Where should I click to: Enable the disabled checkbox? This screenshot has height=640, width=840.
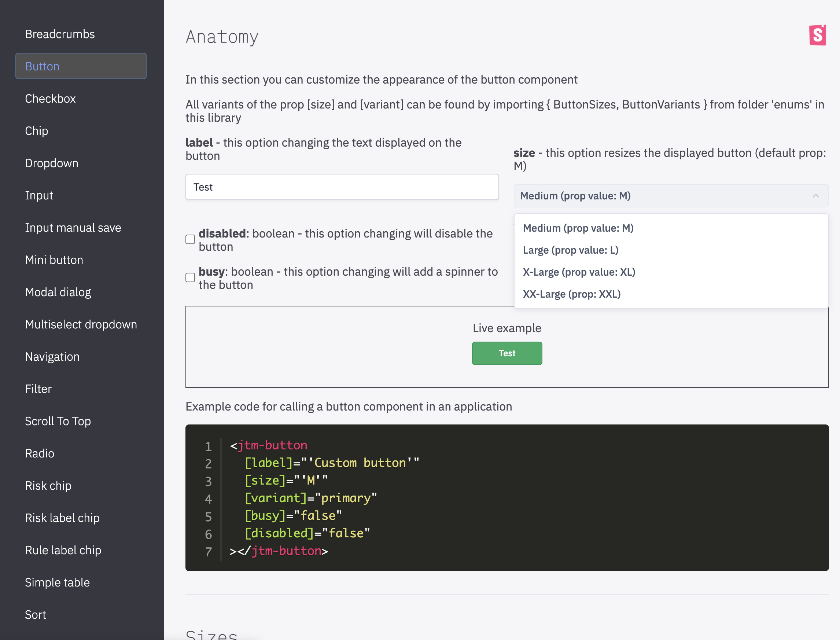190,240
